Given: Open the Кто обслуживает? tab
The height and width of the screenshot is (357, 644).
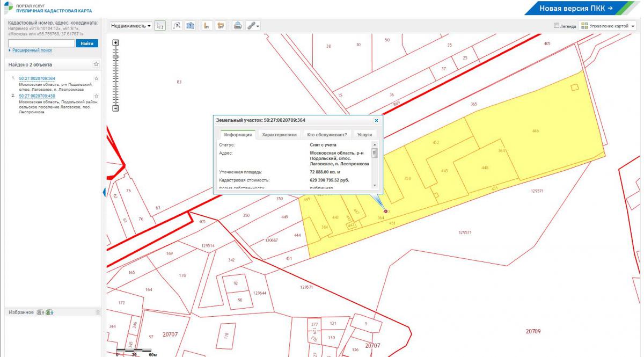Looking at the screenshot, I should click(x=327, y=135).
